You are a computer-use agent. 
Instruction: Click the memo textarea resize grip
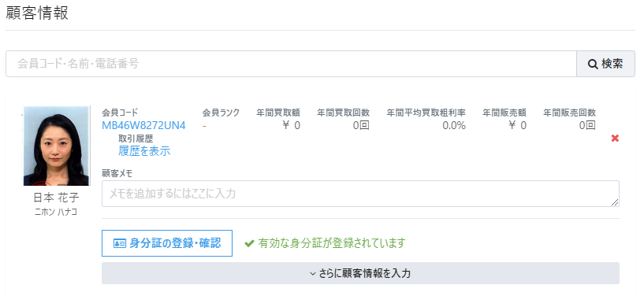pyautogui.click(x=615, y=202)
